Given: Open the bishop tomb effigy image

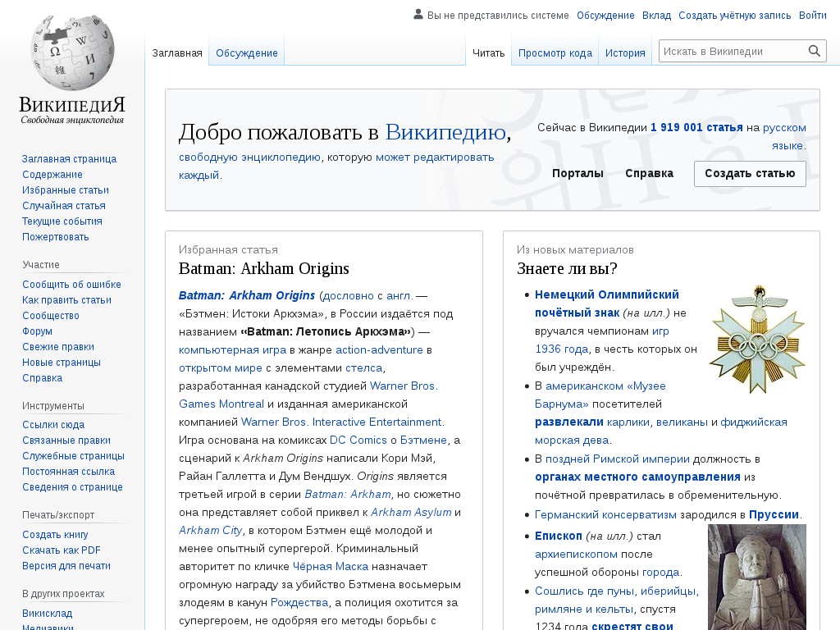Looking at the screenshot, I should [x=757, y=577].
